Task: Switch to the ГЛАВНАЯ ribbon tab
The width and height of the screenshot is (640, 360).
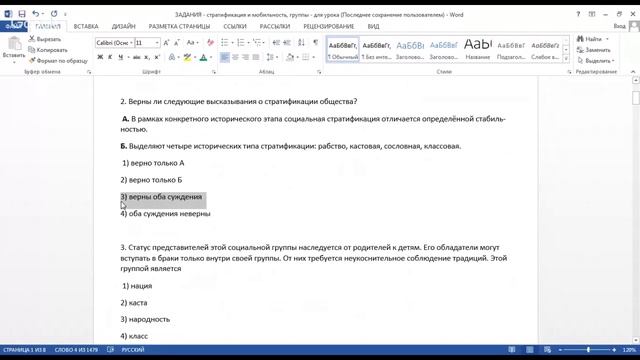Action: coord(48,27)
